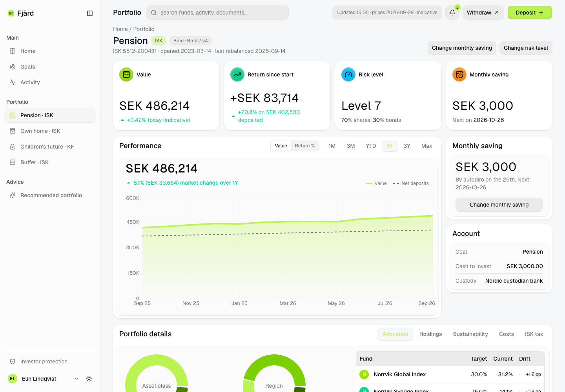Collapse the sidebar with the panel icon
This screenshot has height=392, width=565.
coord(90,13)
